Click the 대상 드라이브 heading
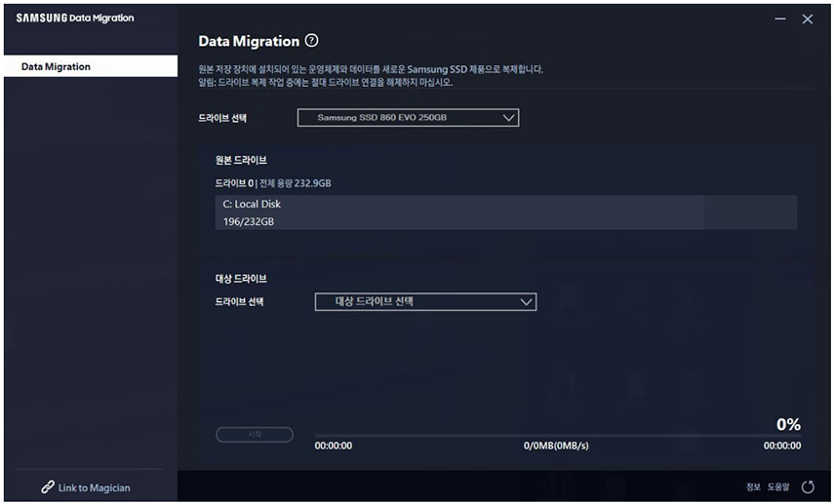The width and height of the screenshot is (834, 504). [241, 279]
